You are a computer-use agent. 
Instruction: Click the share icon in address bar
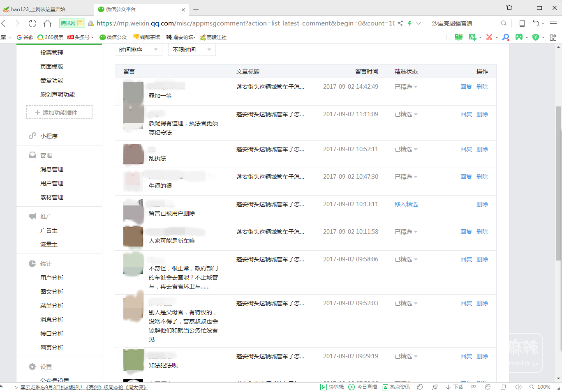tap(400, 23)
